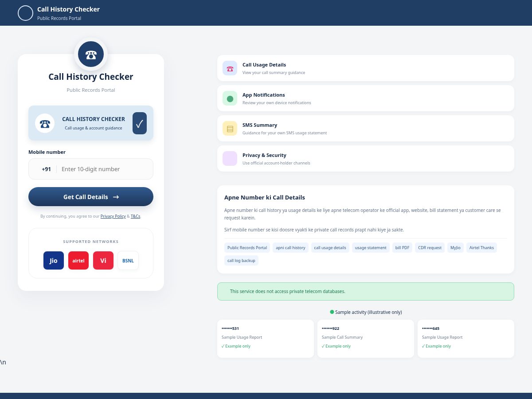Click the phone icon in Call History Checker banner
The width and height of the screenshot is (532, 399).
pyautogui.click(x=45, y=123)
